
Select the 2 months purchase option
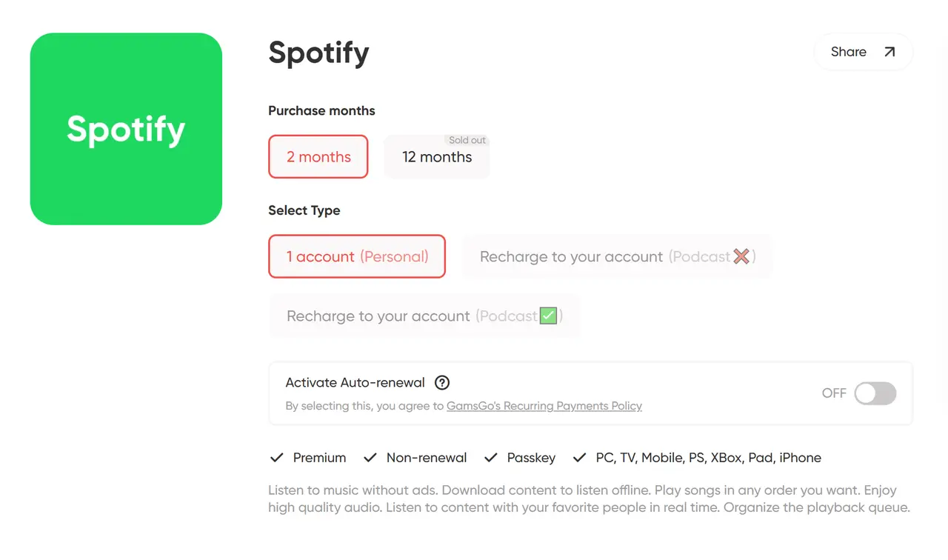pos(318,157)
